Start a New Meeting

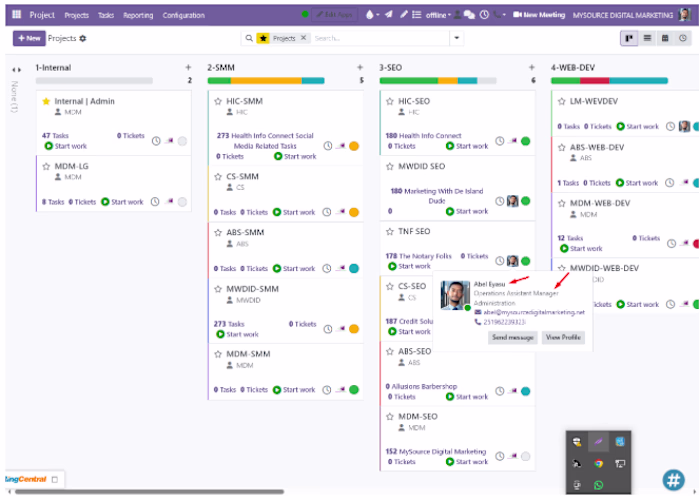click(539, 15)
